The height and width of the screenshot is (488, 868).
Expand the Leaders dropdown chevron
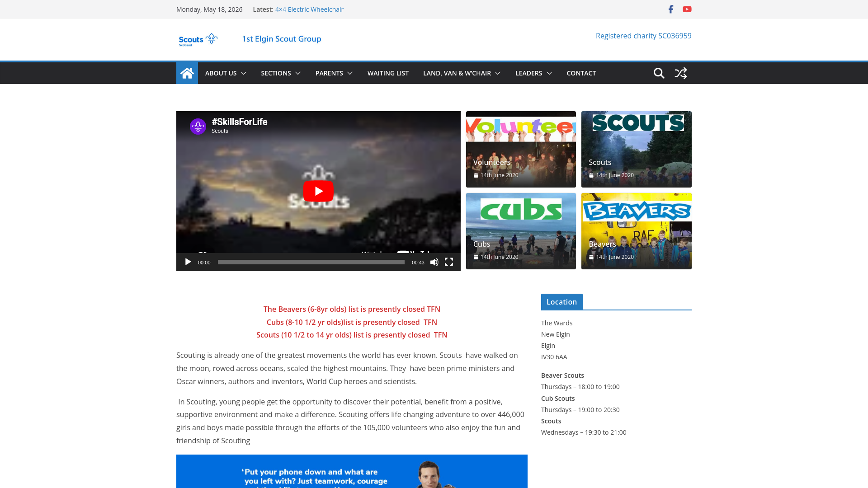click(x=549, y=73)
